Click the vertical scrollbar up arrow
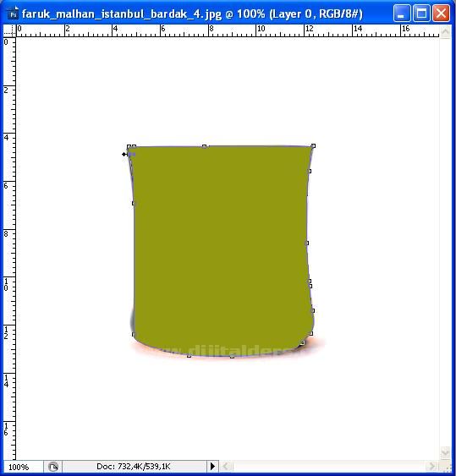456x476 pixels. (445, 31)
